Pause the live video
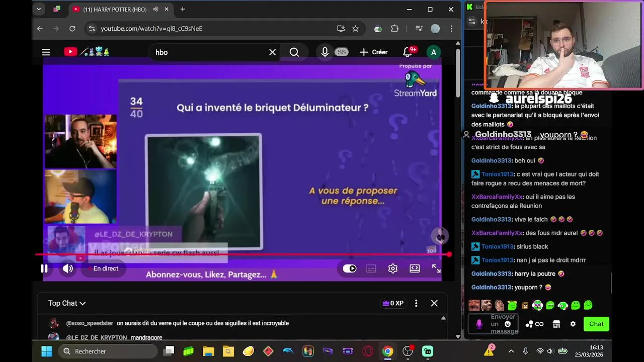The height and width of the screenshot is (362, 644). [44, 268]
